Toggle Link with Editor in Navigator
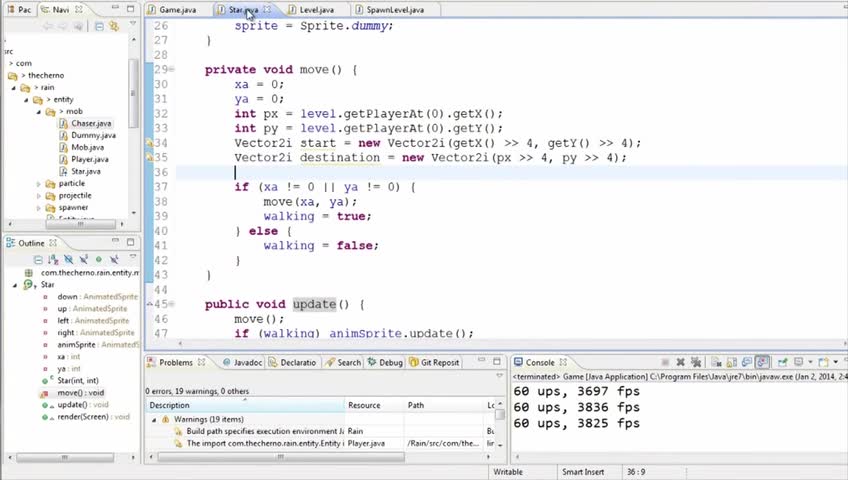Viewport: 848px width, 480px height. (x=114, y=26)
